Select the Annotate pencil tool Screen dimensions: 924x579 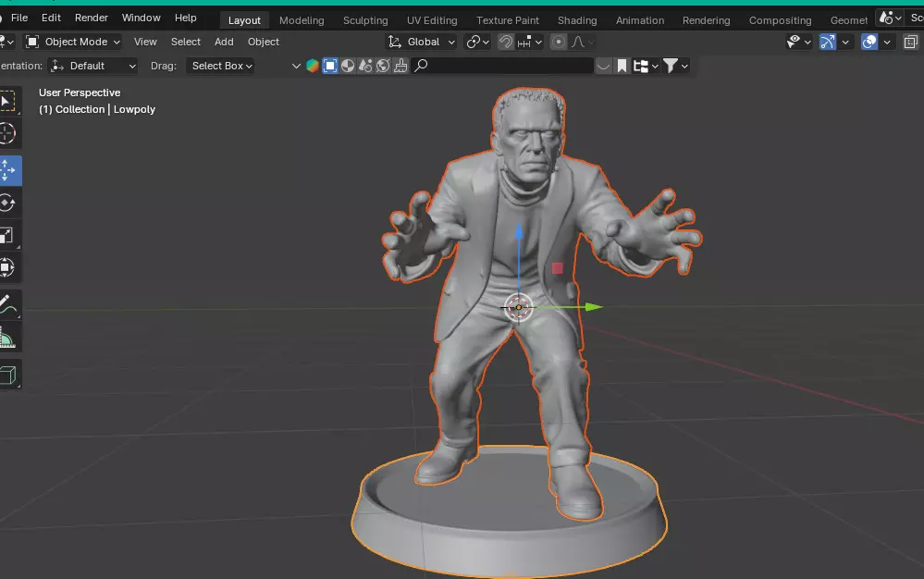(8, 305)
